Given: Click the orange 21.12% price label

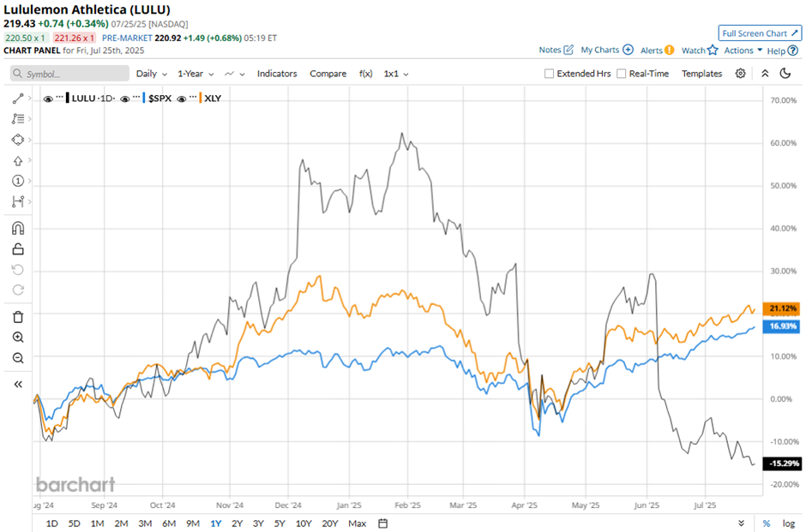Looking at the screenshot, I should 781,308.
